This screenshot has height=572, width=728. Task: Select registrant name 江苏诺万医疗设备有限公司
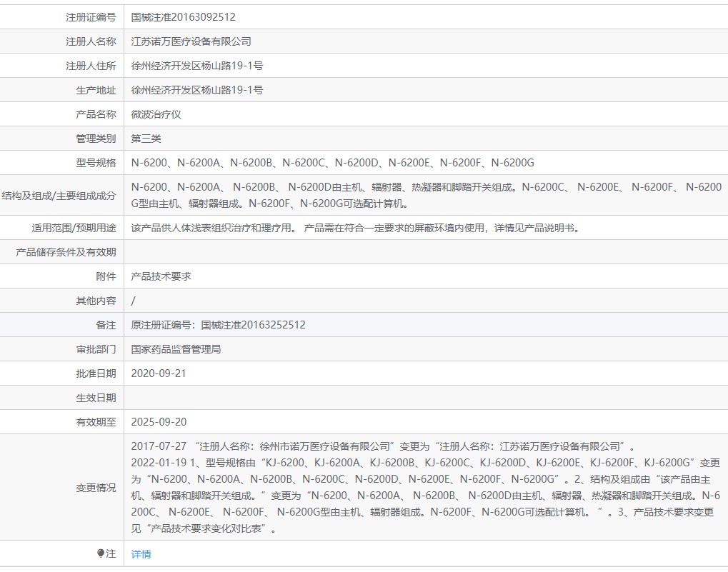191,41
